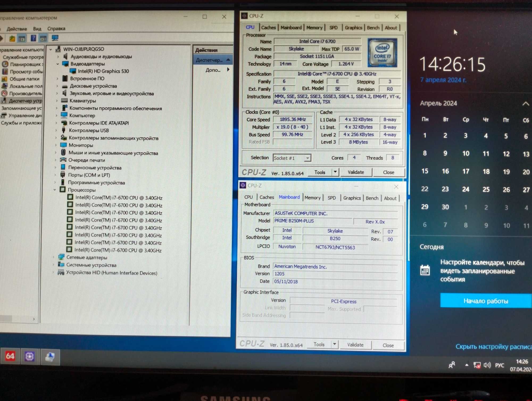Open the About tab in bottom CPU-Z

click(x=390, y=198)
